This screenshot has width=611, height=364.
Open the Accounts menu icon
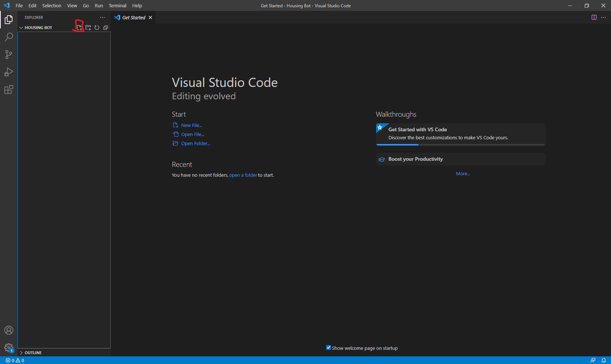9,330
